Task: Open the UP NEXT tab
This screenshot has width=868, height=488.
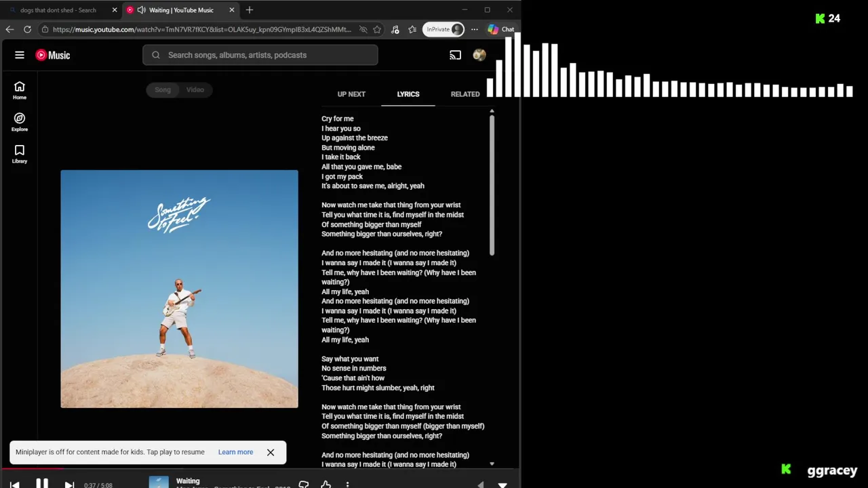Action: pos(351,94)
